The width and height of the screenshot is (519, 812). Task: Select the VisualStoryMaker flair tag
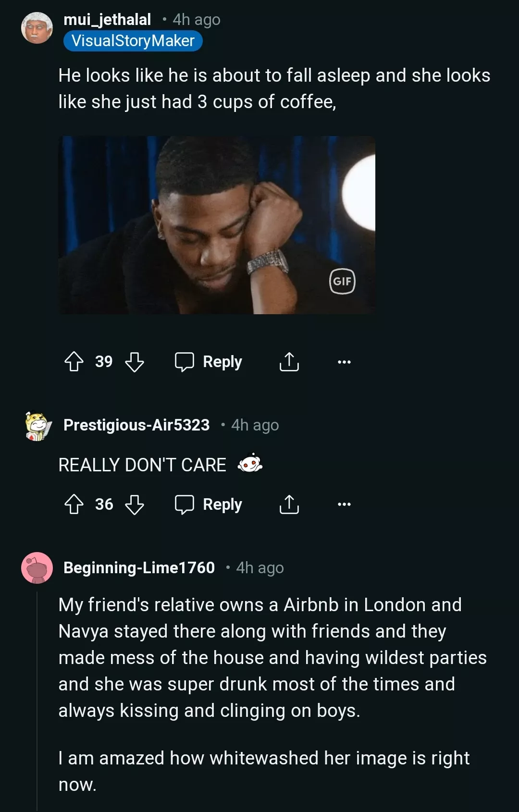[x=133, y=41]
